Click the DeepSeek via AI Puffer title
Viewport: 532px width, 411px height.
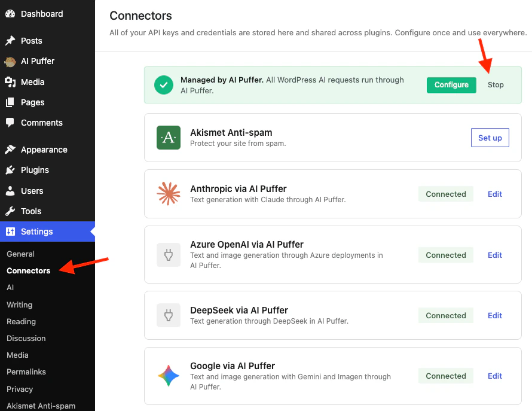[239, 310]
